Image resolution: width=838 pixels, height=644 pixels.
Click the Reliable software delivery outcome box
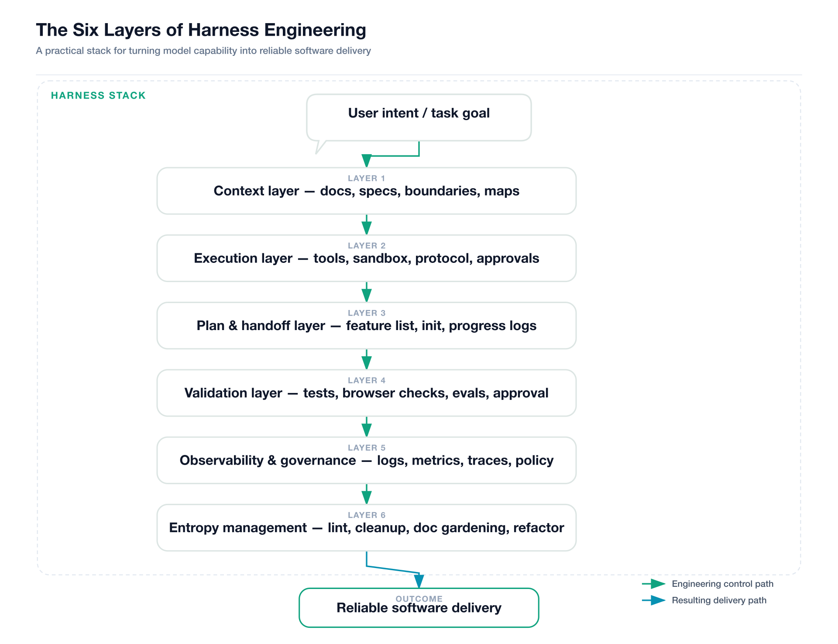click(x=419, y=608)
